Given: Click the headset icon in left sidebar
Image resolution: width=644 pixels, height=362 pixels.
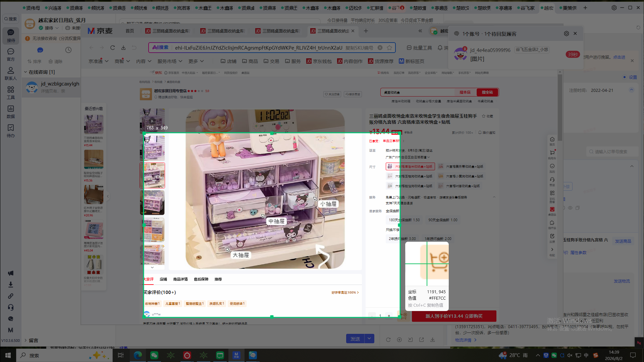Looking at the screenshot, I should click(x=11, y=307).
